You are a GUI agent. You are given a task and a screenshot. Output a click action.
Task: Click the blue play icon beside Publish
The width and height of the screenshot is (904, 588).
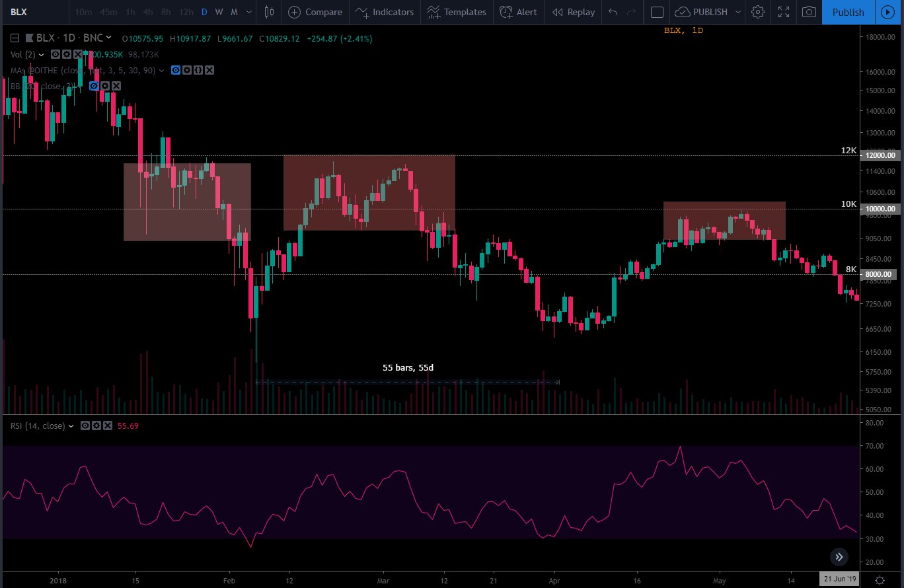[889, 12]
